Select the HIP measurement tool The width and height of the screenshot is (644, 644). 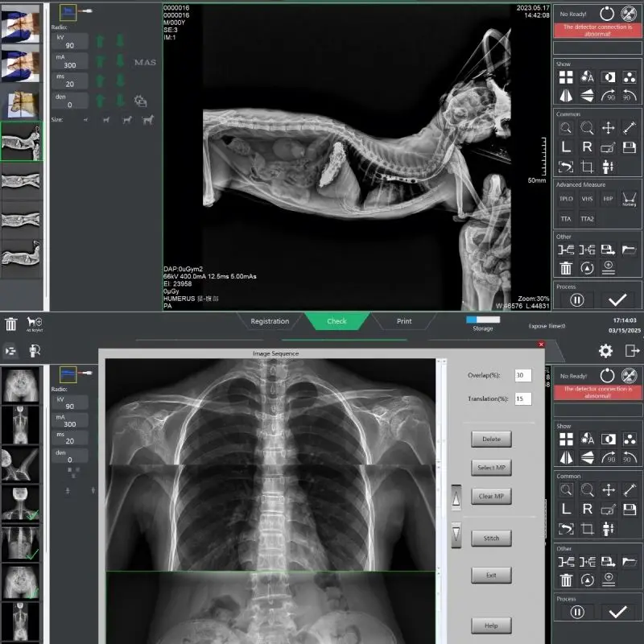(x=608, y=199)
